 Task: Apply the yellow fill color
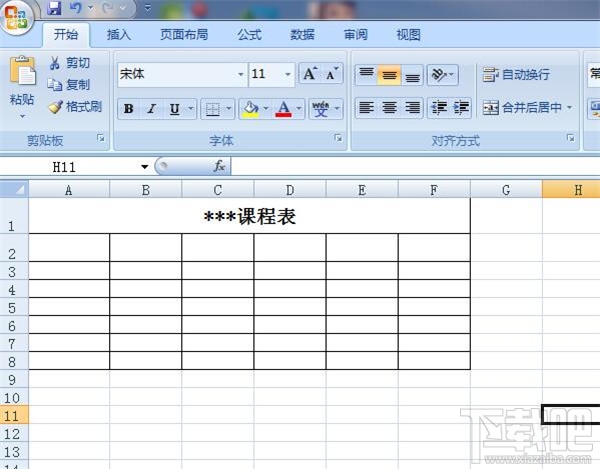click(251, 109)
